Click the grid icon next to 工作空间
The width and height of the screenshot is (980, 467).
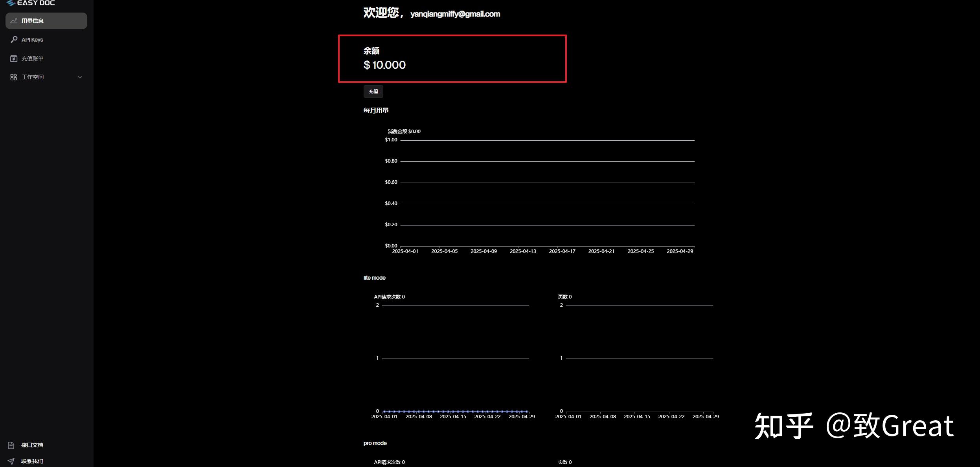point(13,77)
